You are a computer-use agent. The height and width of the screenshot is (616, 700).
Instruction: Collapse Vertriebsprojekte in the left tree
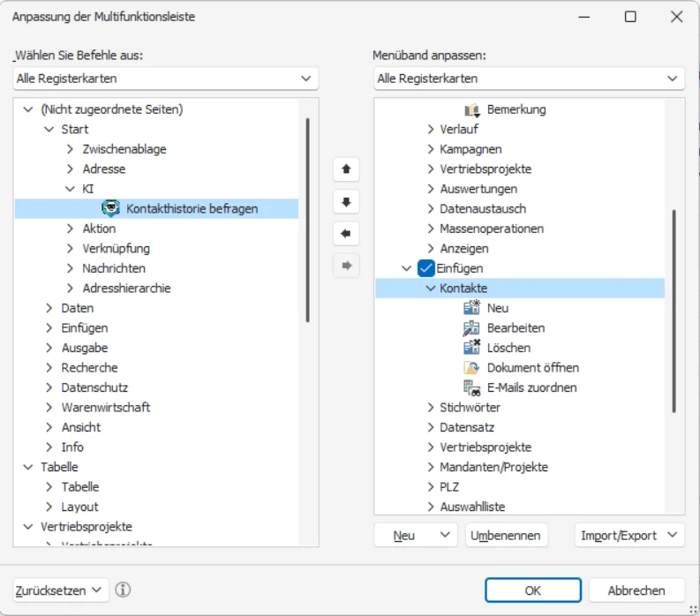(28, 527)
